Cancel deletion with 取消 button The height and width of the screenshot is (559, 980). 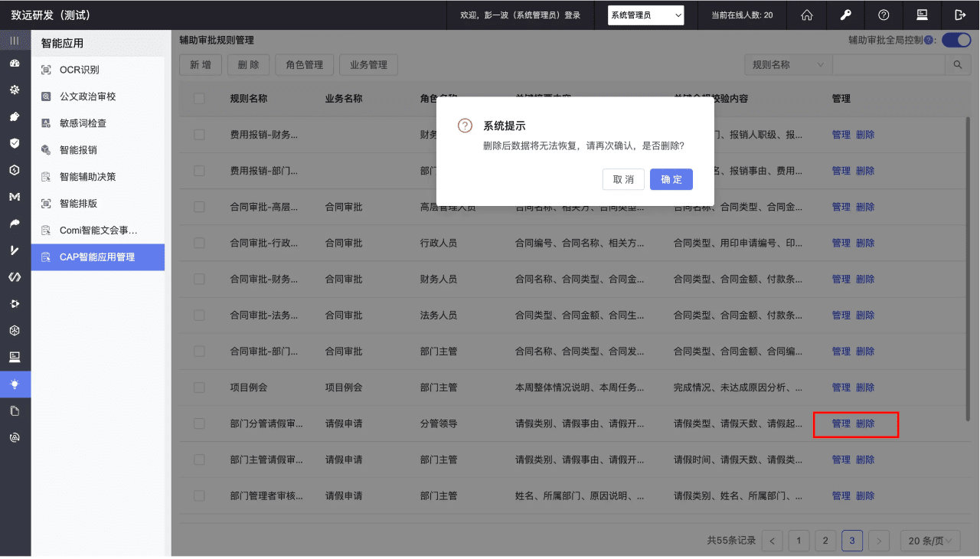(x=623, y=179)
